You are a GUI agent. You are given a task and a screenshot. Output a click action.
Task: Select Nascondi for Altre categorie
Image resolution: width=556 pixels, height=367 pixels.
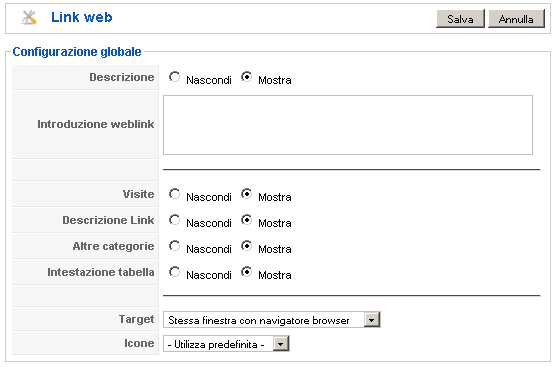pos(174,246)
